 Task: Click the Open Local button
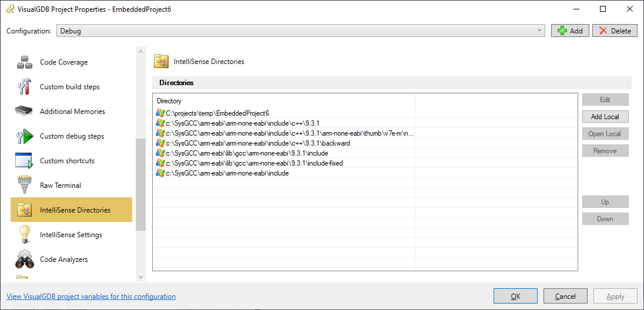coord(605,134)
